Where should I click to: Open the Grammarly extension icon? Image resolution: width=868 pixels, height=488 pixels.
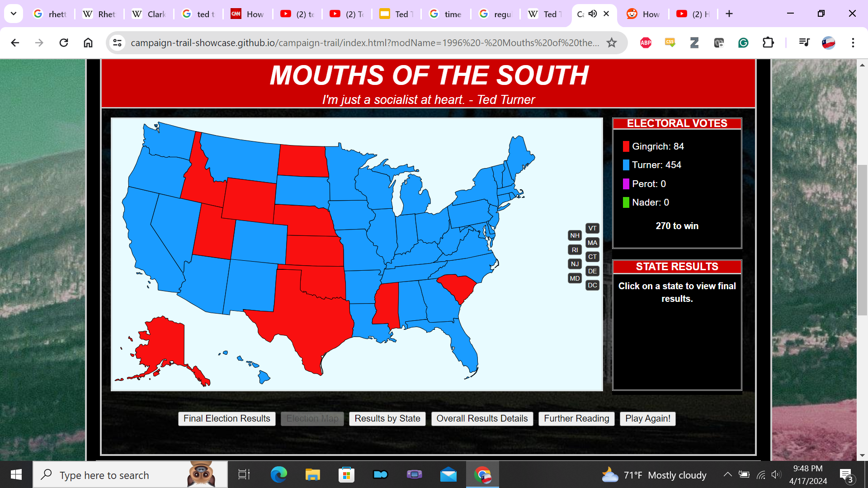(743, 42)
